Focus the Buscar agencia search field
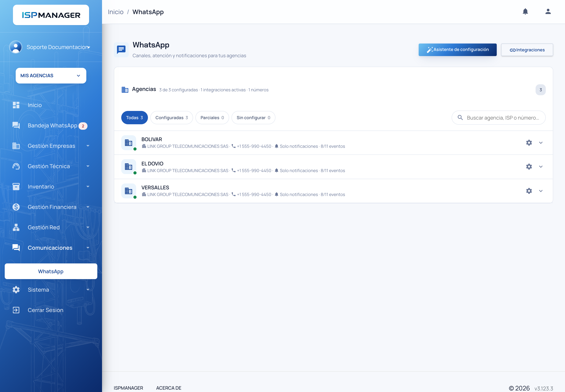Image resolution: width=565 pixels, height=392 pixels. tap(498, 118)
